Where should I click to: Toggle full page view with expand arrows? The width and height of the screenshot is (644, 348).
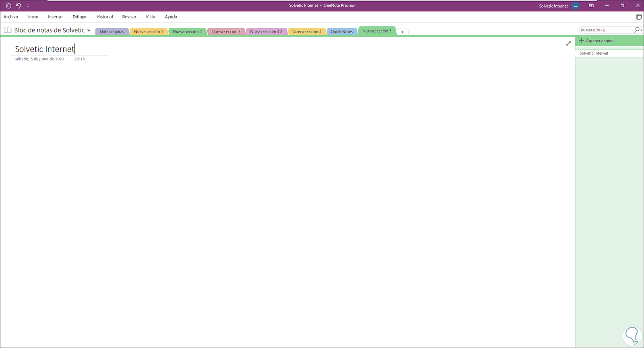[x=568, y=43]
